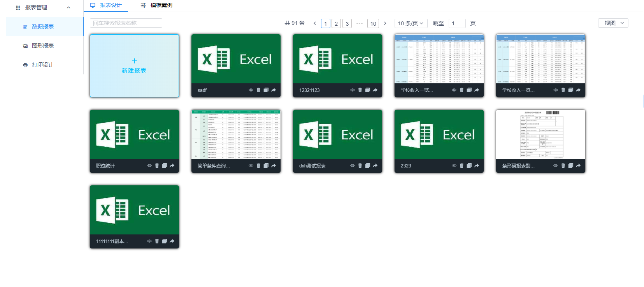Go to page 2
This screenshot has width=644, height=287.
(x=337, y=23)
